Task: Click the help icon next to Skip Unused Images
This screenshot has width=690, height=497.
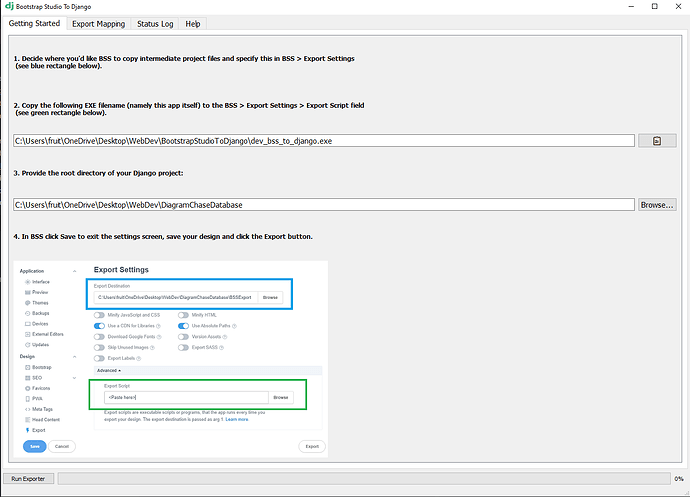Action: pos(152,348)
